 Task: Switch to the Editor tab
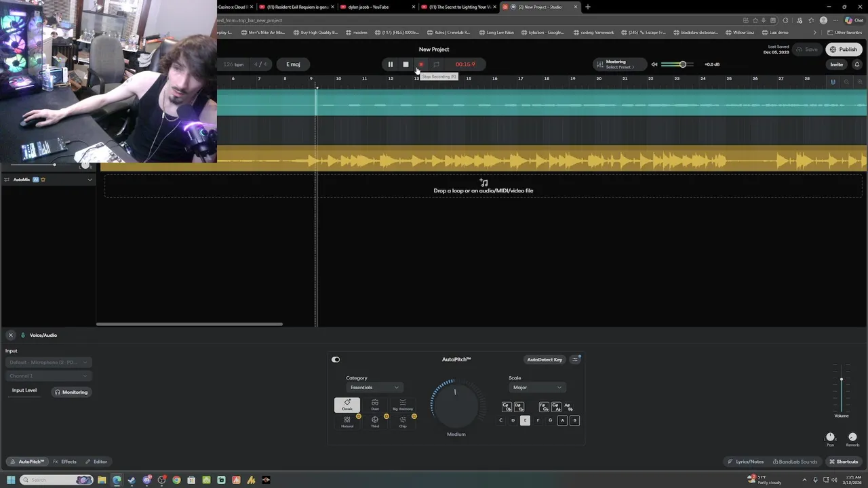96,462
